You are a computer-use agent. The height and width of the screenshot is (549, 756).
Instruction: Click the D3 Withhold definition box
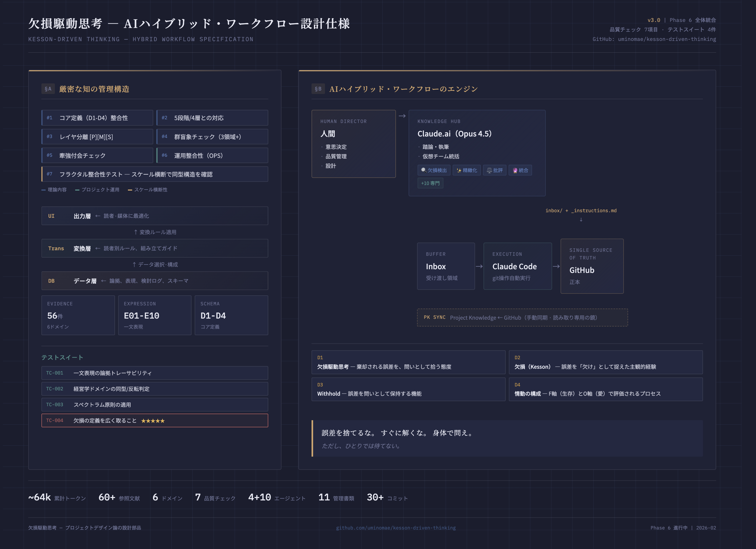coord(408,389)
